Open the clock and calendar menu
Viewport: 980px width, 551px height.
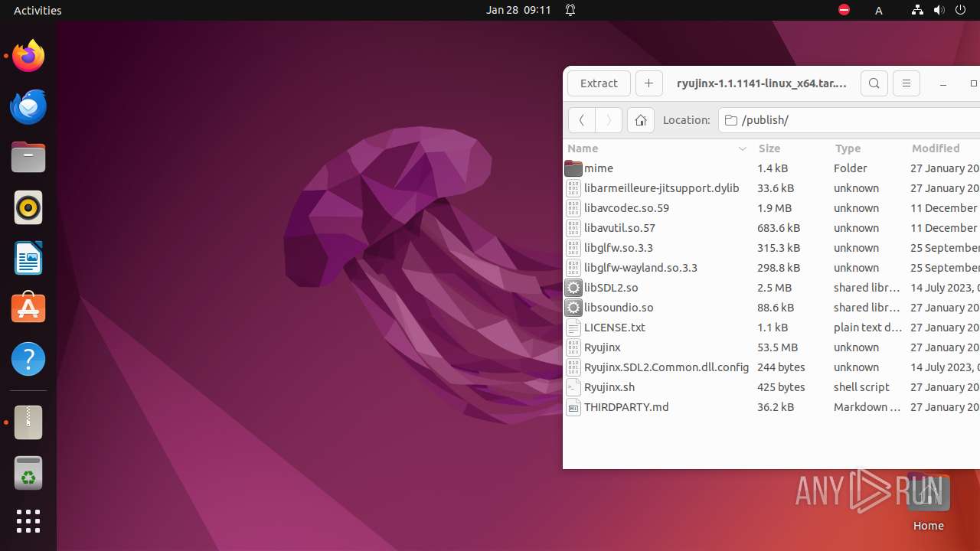click(x=518, y=10)
